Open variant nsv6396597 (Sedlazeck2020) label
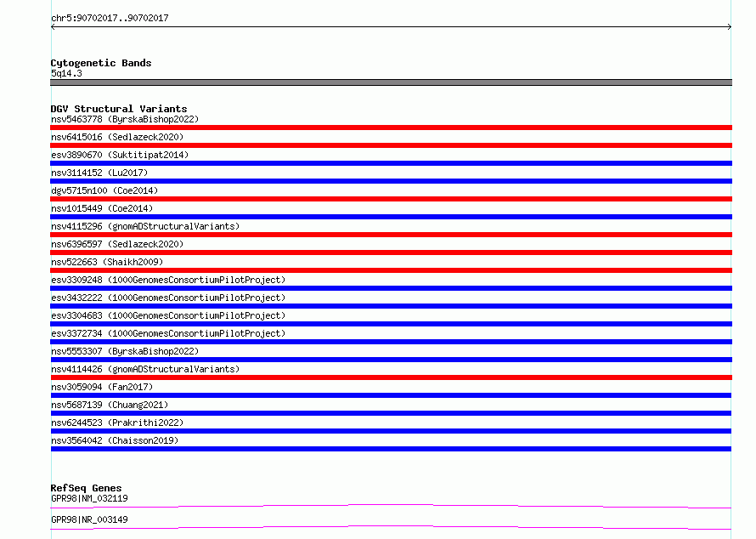 117,244
